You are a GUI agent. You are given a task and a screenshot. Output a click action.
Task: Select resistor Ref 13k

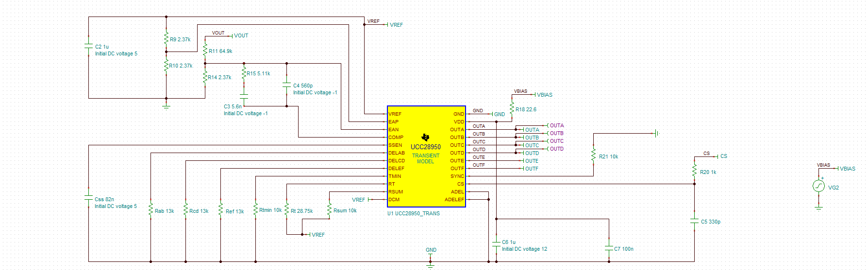[x=220, y=209]
